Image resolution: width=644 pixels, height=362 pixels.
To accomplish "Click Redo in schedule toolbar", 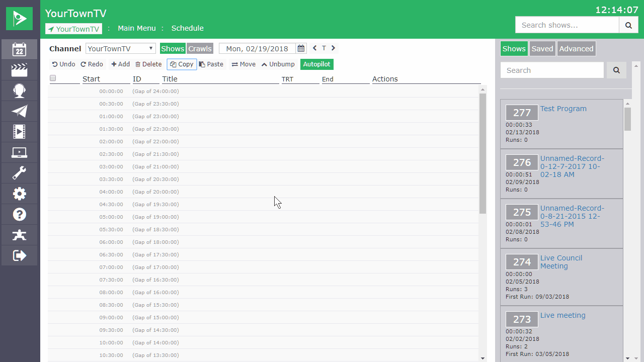I will pos(92,64).
